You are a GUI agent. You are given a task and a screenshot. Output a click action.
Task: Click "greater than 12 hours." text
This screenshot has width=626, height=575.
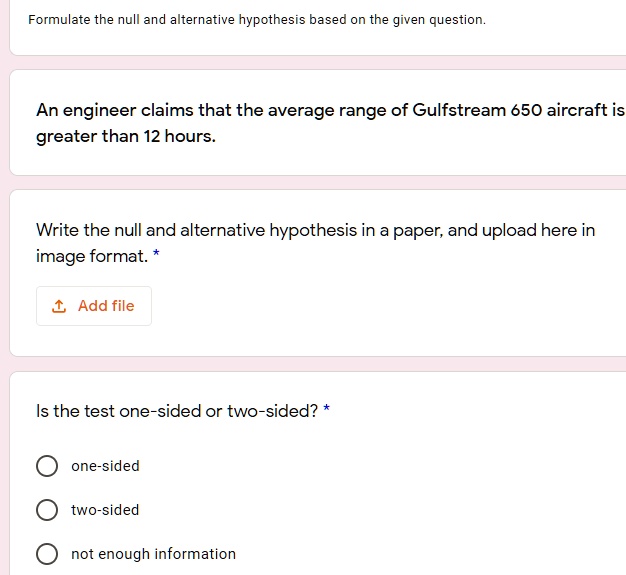125,136
